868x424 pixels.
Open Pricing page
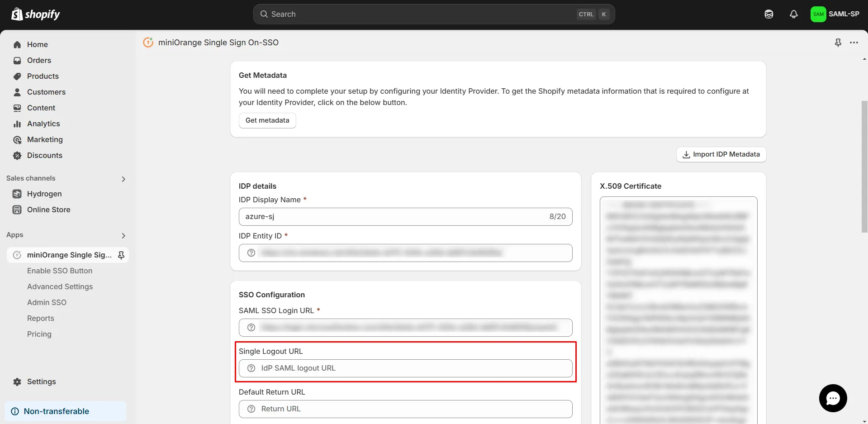39,334
